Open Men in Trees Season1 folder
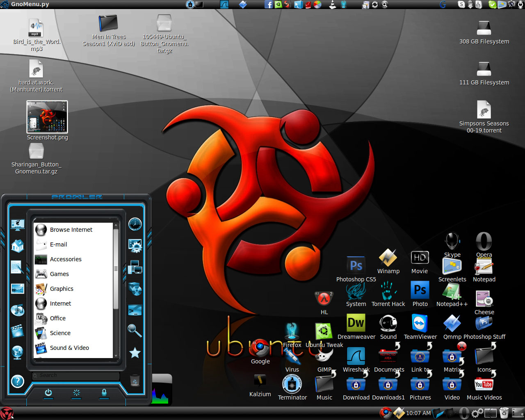525x420 pixels. 109,30
